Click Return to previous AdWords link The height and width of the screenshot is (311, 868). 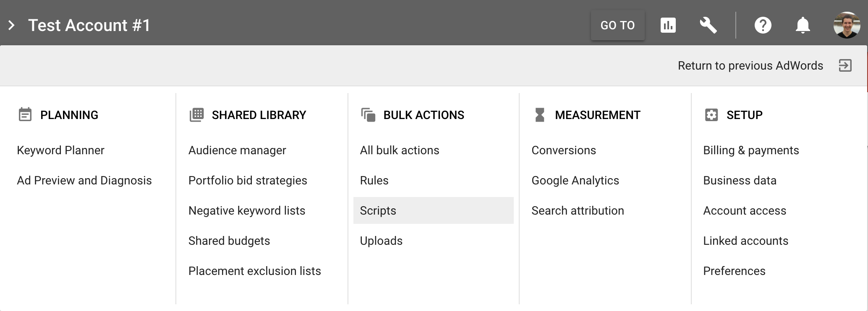coord(750,66)
